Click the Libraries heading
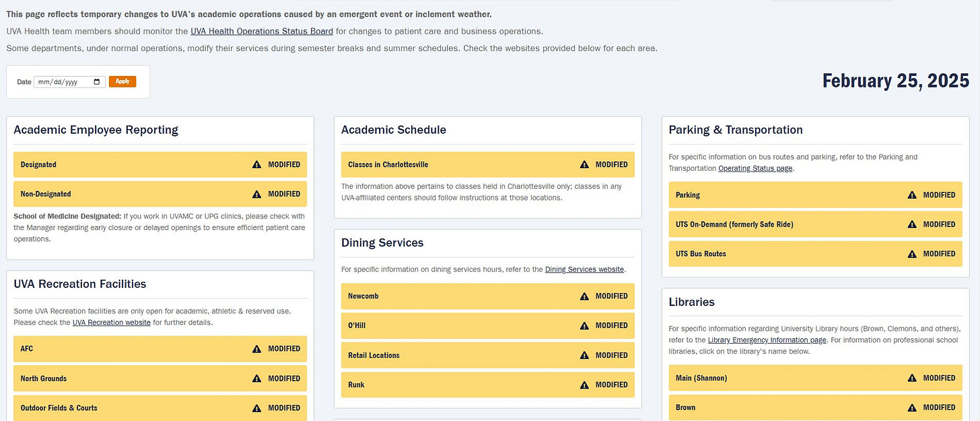The image size is (980, 421). tap(692, 302)
